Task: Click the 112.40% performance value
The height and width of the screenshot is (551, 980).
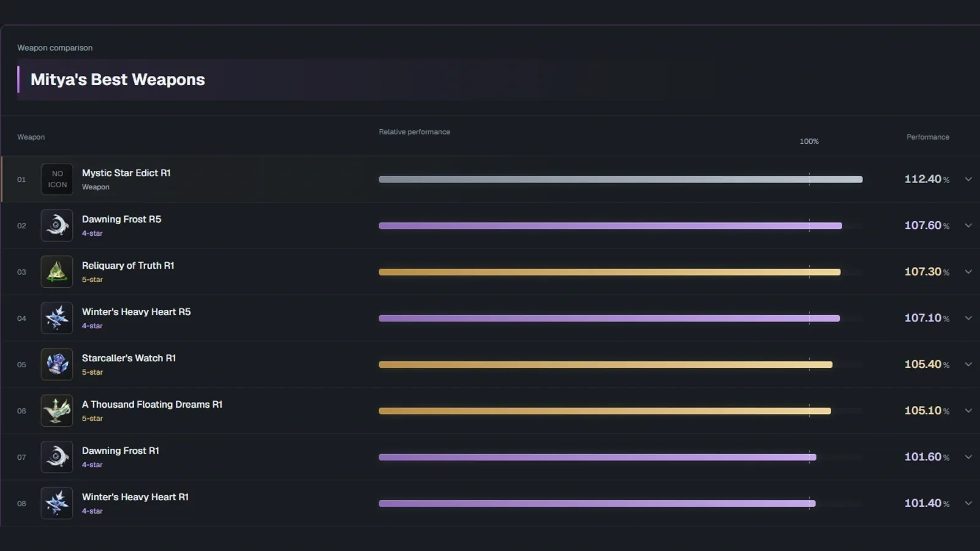Action: coord(927,179)
